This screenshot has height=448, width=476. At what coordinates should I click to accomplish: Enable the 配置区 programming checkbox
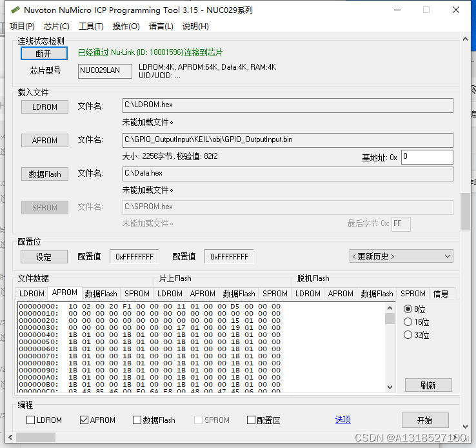(x=251, y=420)
